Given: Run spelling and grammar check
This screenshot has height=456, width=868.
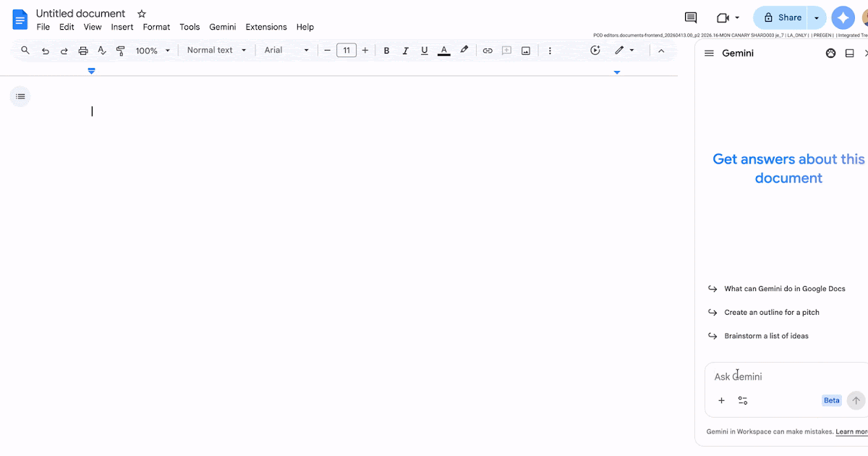Looking at the screenshot, I should click(x=102, y=51).
